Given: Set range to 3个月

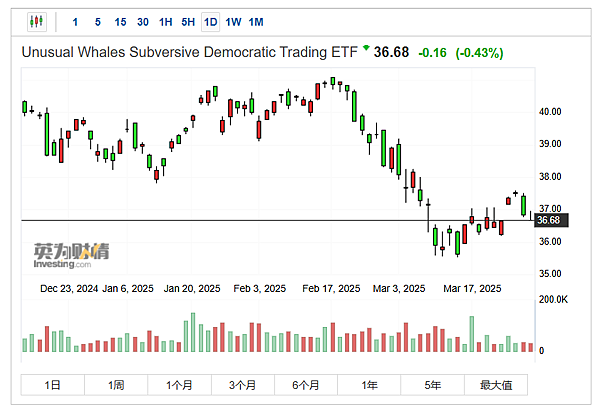Looking at the screenshot, I should [243, 385].
